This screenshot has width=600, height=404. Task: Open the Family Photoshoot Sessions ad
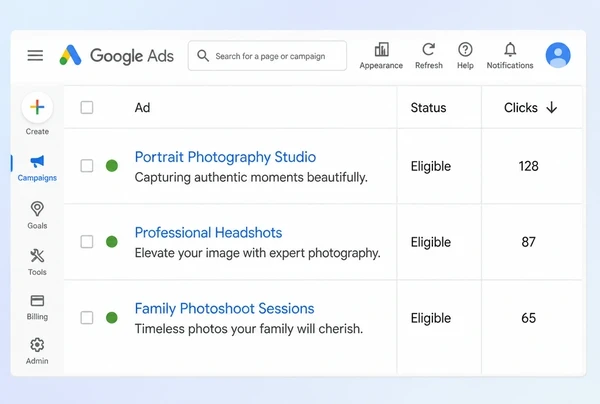(x=224, y=308)
